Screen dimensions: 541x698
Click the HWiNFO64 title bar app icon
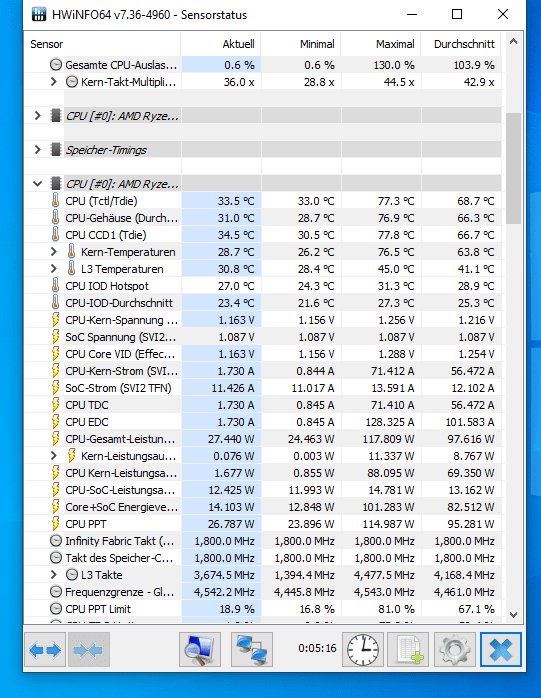pos(39,15)
